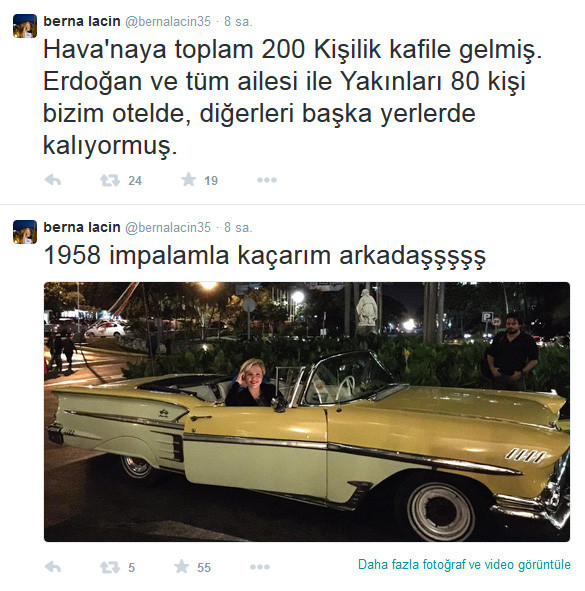The width and height of the screenshot is (585, 591).
Task: Open berna lacin name on the 1958 impala tweet
Action: click(x=82, y=227)
